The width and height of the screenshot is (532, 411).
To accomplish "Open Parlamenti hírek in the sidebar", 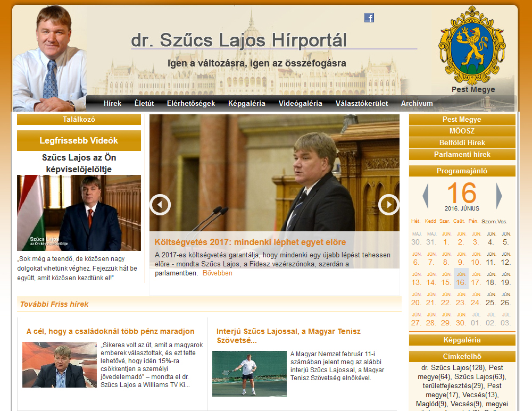I will [461, 155].
